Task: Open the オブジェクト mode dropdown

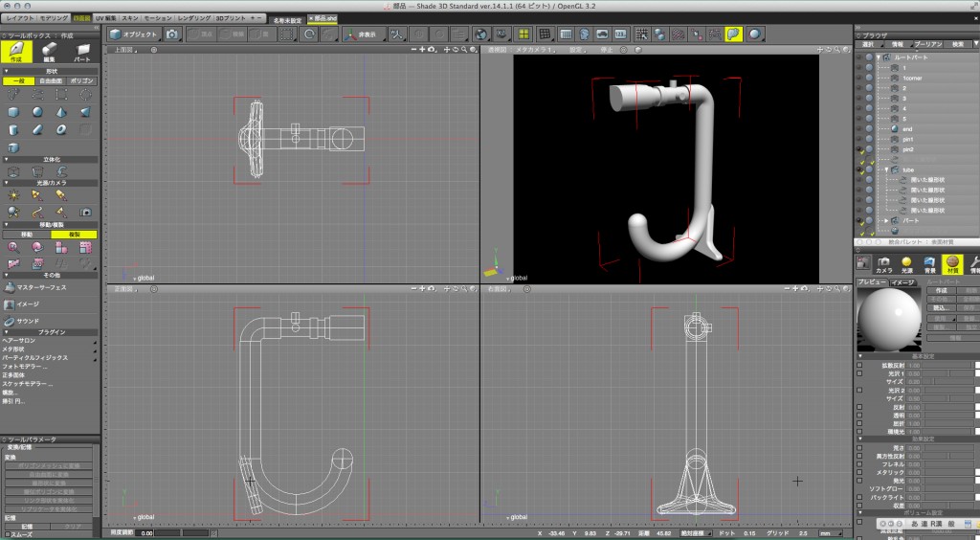Action: point(134,34)
